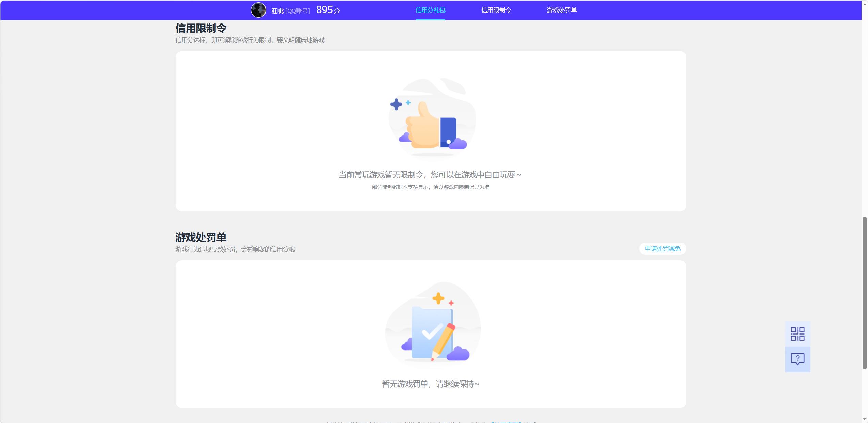Click the text 信用分达标，即可解除游戏行为限制
868x423 pixels.
pos(223,40)
